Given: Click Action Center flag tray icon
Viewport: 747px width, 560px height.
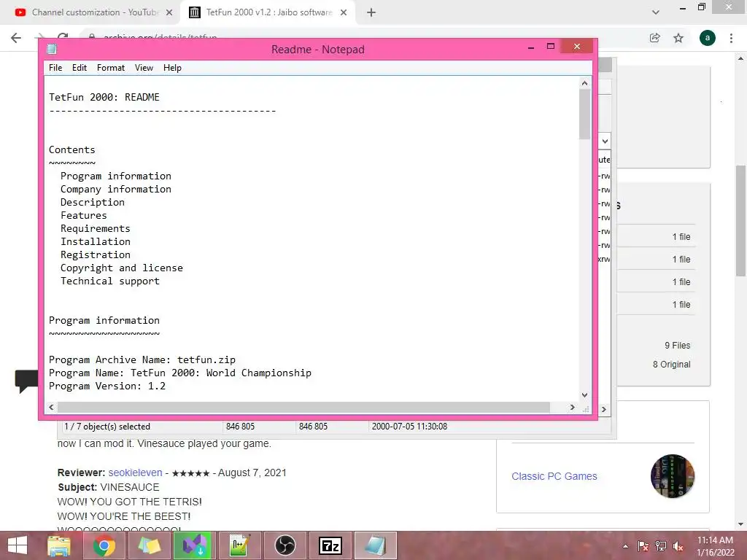Looking at the screenshot, I should click(643, 546).
